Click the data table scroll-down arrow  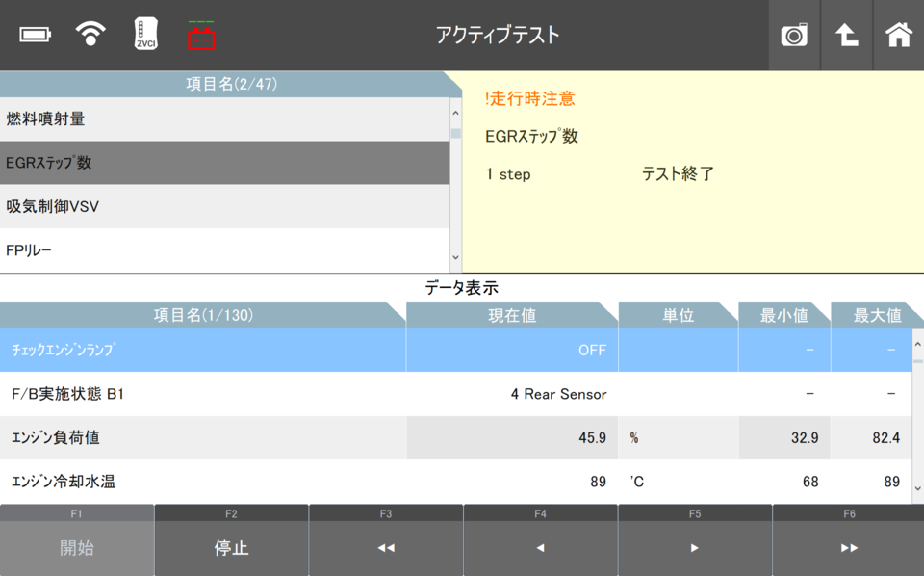(917, 488)
